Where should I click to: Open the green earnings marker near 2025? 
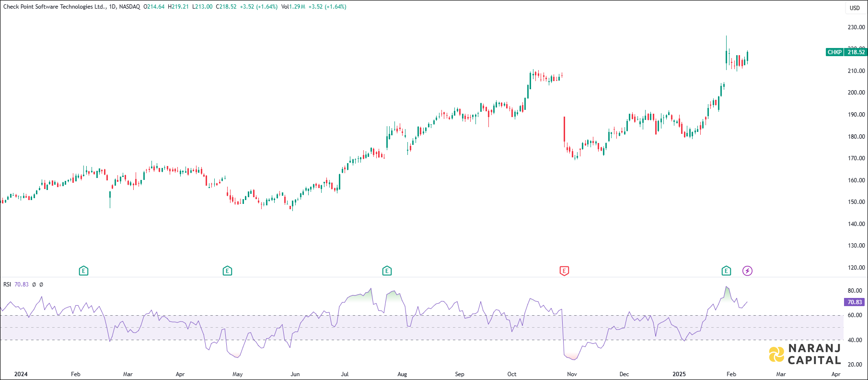click(726, 271)
